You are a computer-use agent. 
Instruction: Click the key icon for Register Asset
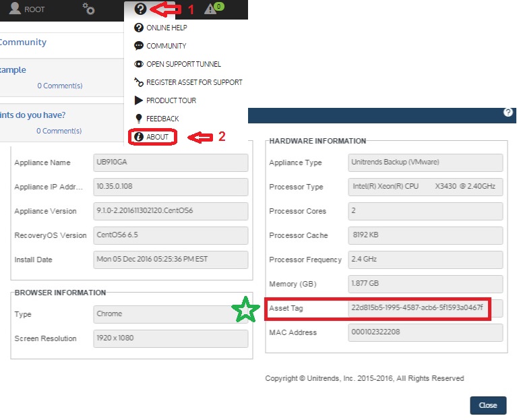pos(139,82)
